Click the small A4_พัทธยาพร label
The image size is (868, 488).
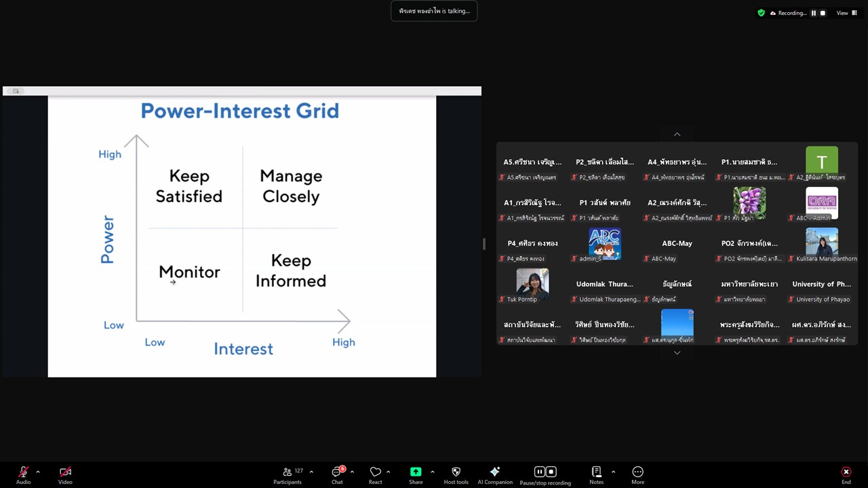[x=679, y=177]
